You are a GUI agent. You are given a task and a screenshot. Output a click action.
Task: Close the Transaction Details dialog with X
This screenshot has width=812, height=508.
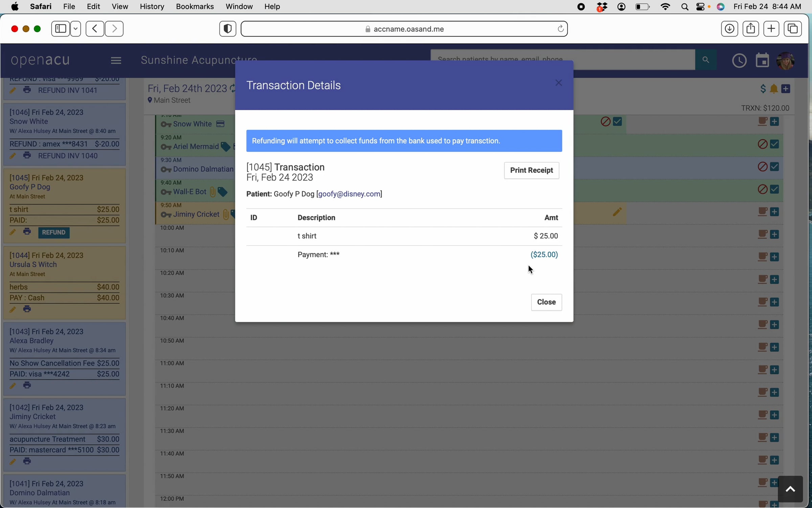tap(559, 83)
